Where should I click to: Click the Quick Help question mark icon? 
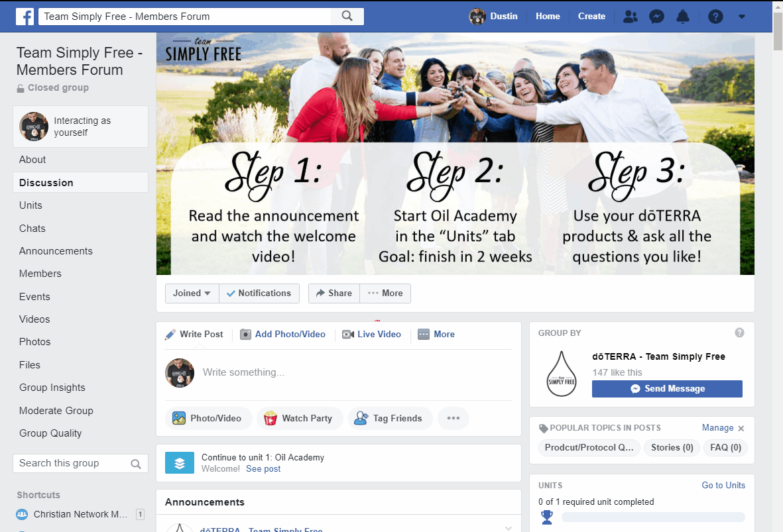click(x=715, y=17)
